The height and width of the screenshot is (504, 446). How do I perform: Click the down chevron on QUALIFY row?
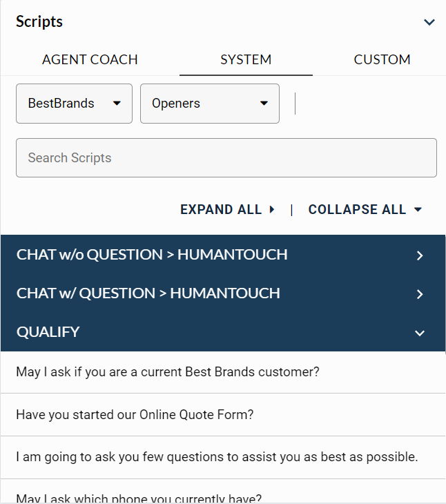coord(420,333)
